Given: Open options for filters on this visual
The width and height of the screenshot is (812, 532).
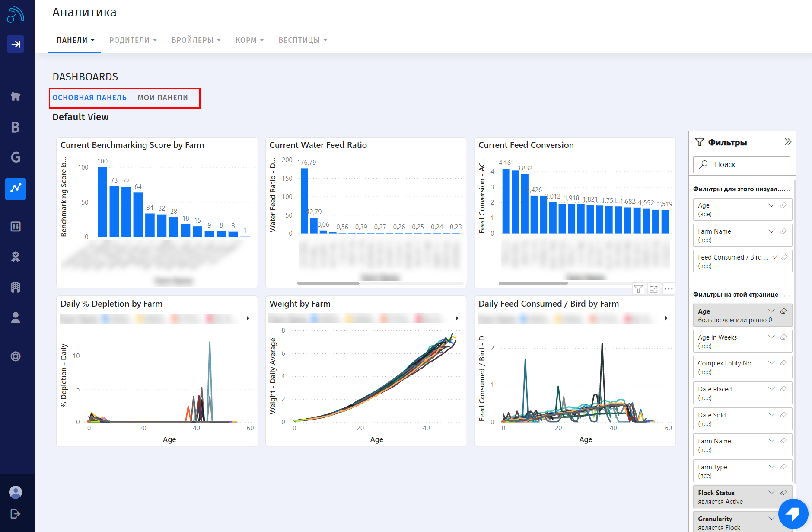Looking at the screenshot, I should pyautogui.click(x=787, y=189).
